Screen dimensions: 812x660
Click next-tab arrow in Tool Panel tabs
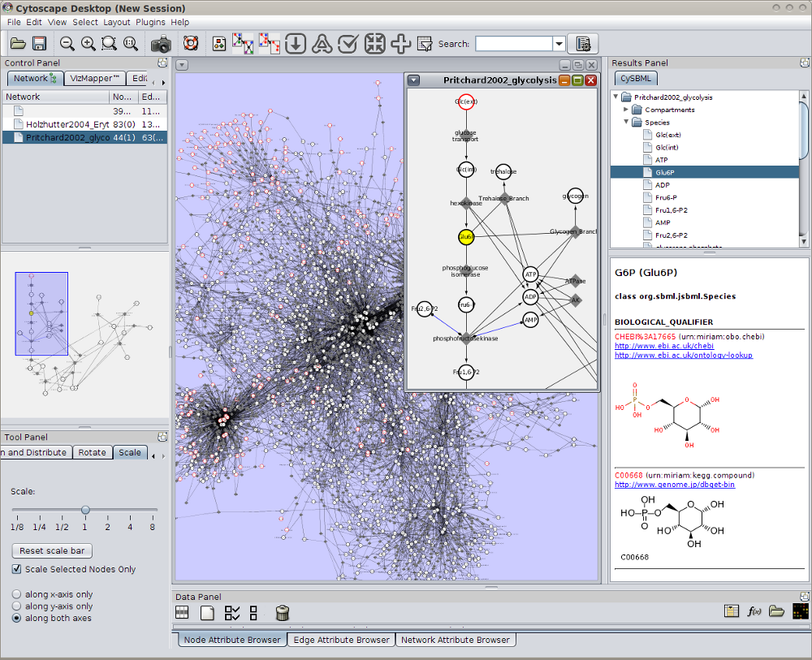(164, 456)
